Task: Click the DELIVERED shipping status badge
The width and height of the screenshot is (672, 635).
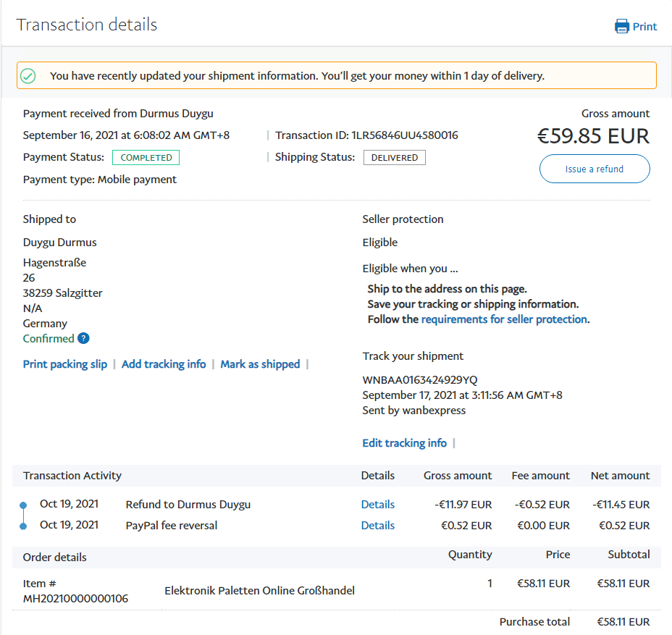Action: click(x=394, y=157)
